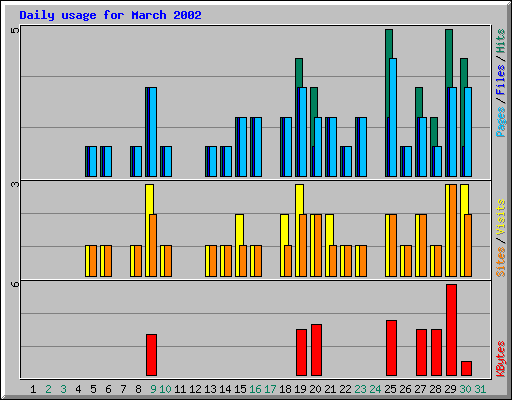Image resolution: width=512 pixels, height=400 pixels.
Task: Click the orange Sites bar for day 29
Action: click(453, 230)
